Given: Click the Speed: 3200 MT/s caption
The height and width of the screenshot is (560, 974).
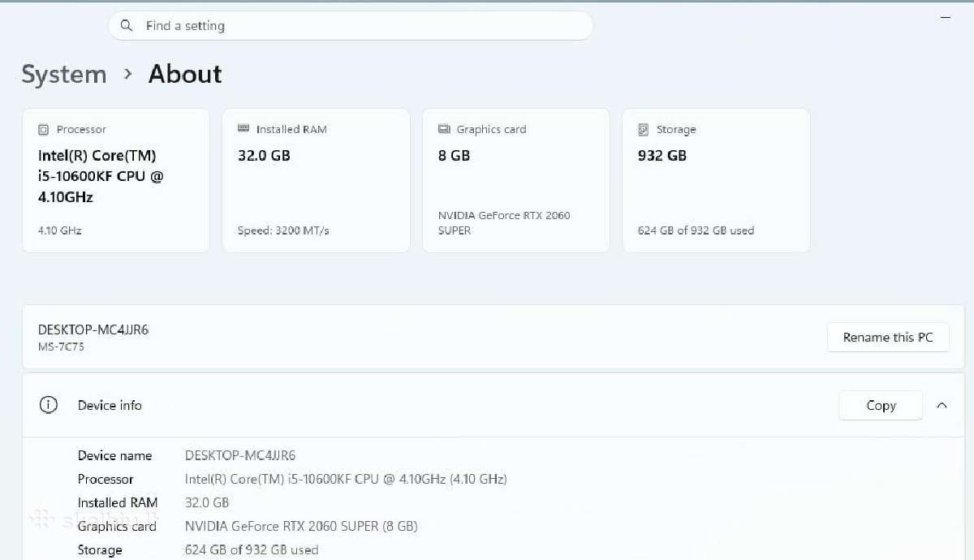Looking at the screenshot, I should [283, 230].
